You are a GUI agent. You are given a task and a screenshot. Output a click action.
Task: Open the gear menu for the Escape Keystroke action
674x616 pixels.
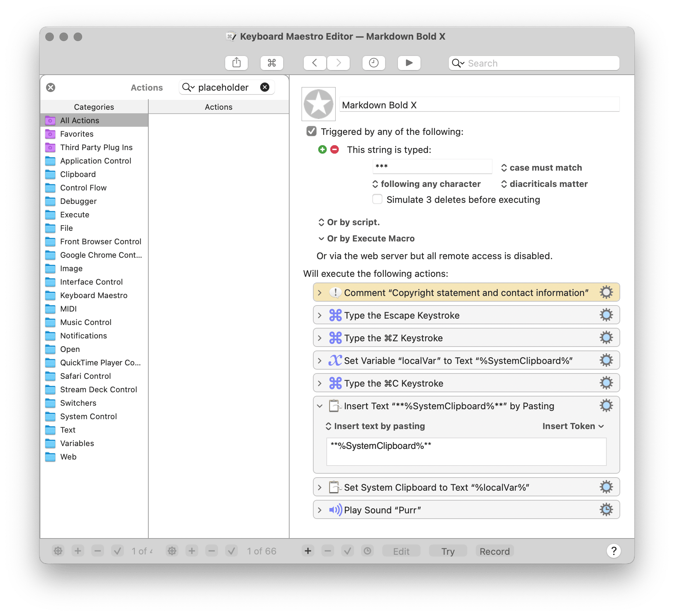click(x=606, y=315)
